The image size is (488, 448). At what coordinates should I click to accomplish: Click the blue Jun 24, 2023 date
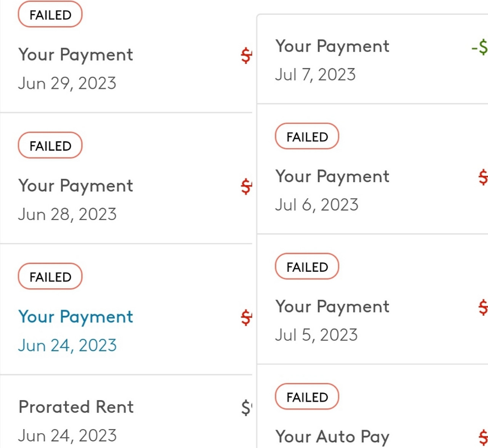pyautogui.click(x=67, y=345)
